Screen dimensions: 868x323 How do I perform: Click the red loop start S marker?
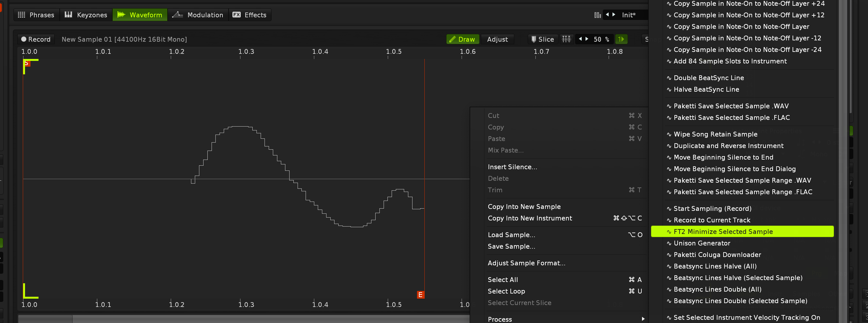pyautogui.click(x=27, y=63)
